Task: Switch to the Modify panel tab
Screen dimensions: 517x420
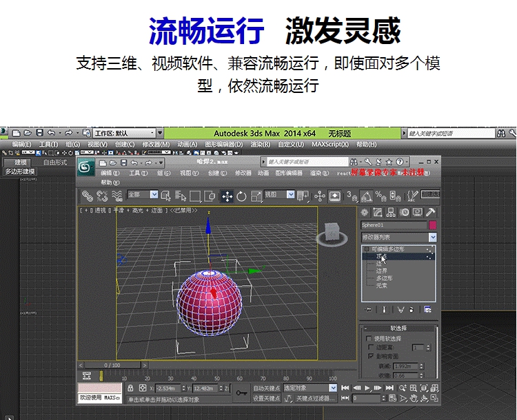Action: point(378,213)
